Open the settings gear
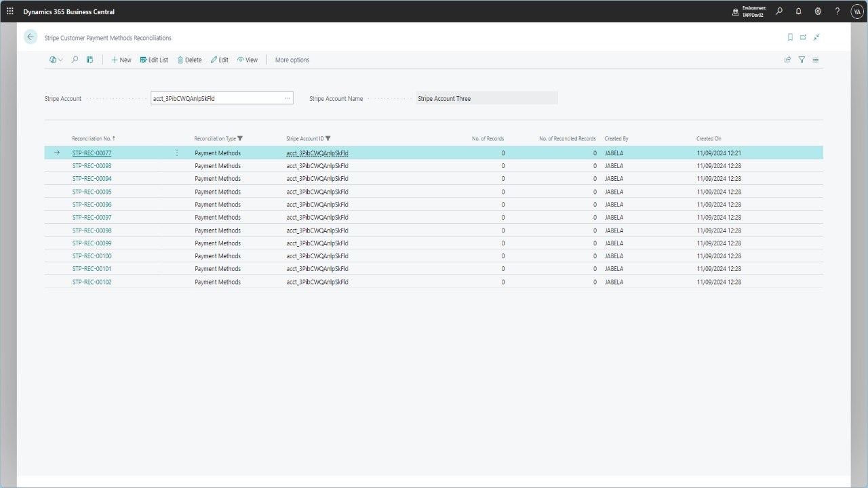The height and width of the screenshot is (488, 868). pos(818,12)
